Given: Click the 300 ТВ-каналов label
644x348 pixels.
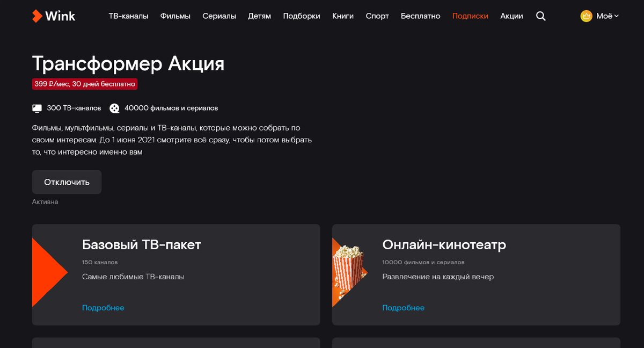Looking at the screenshot, I should point(74,108).
